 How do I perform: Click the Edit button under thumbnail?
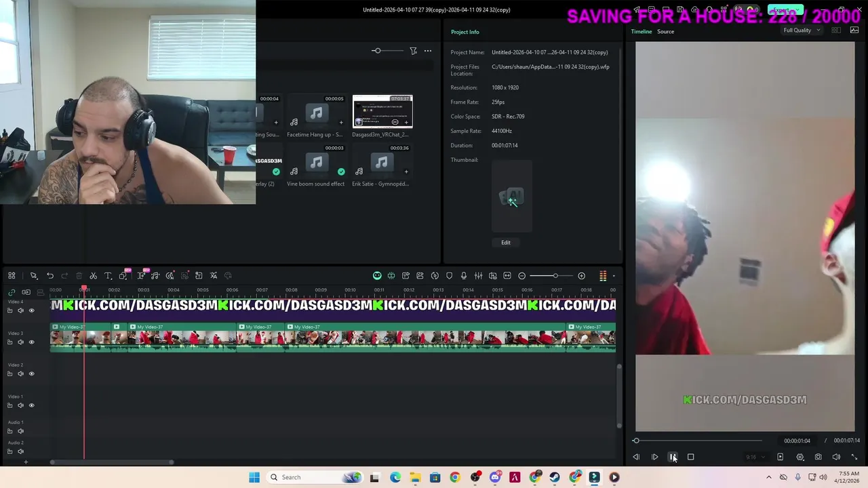pyautogui.click(x=506, y=242)
